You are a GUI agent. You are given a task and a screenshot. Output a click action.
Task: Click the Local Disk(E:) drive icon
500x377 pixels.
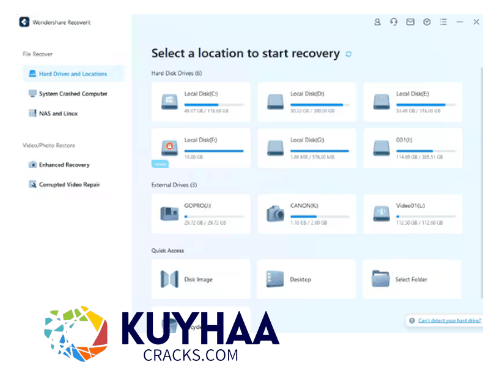[381, 101]
